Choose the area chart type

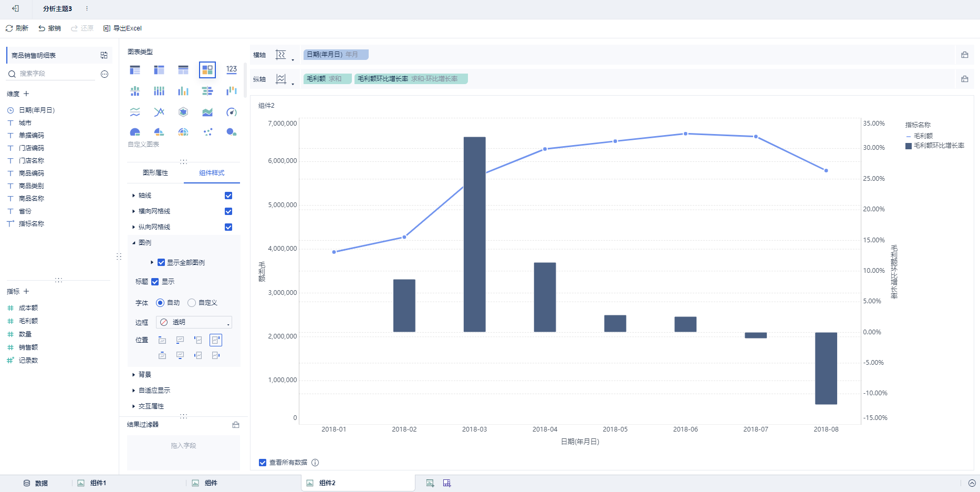point(207,112)
